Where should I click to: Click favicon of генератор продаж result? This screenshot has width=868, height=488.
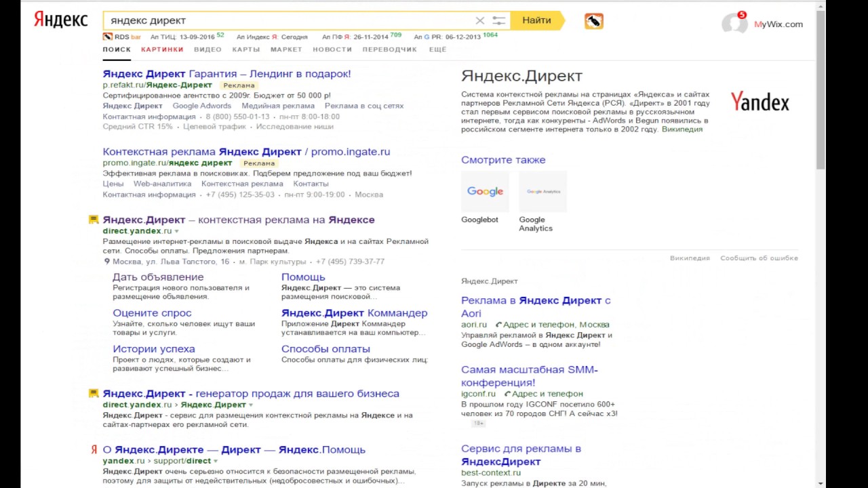(x=94, y=393)
